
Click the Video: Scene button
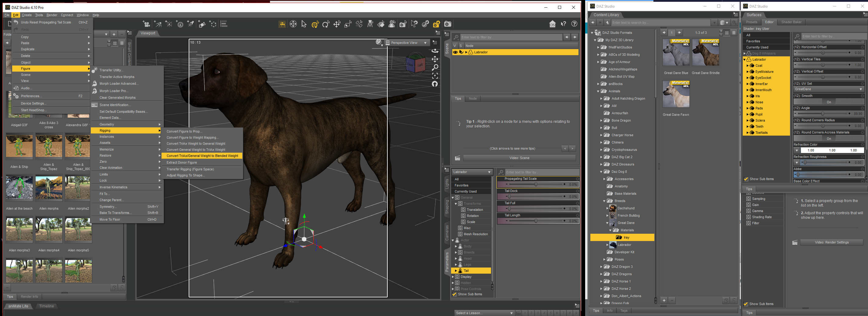(x=519, y=158)
